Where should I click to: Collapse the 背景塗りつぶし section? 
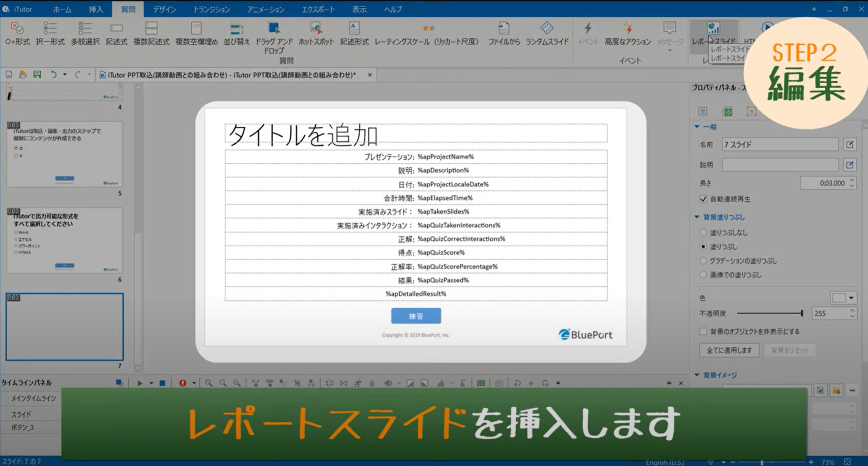696,217
